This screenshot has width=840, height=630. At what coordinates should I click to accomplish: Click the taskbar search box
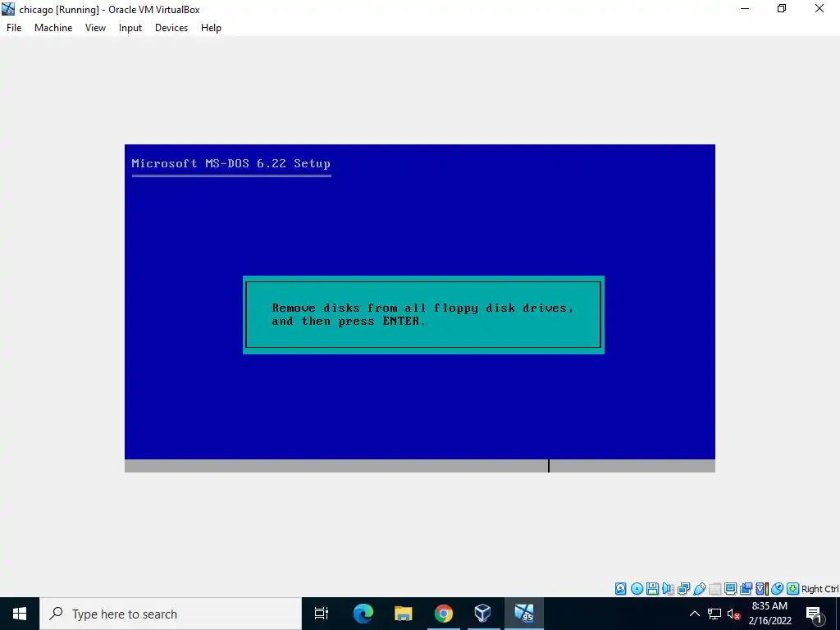point(171,614)
